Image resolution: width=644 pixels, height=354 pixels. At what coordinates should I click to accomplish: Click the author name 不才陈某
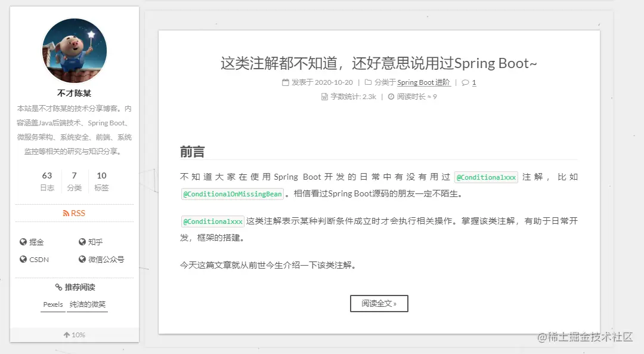pos(75,93)
